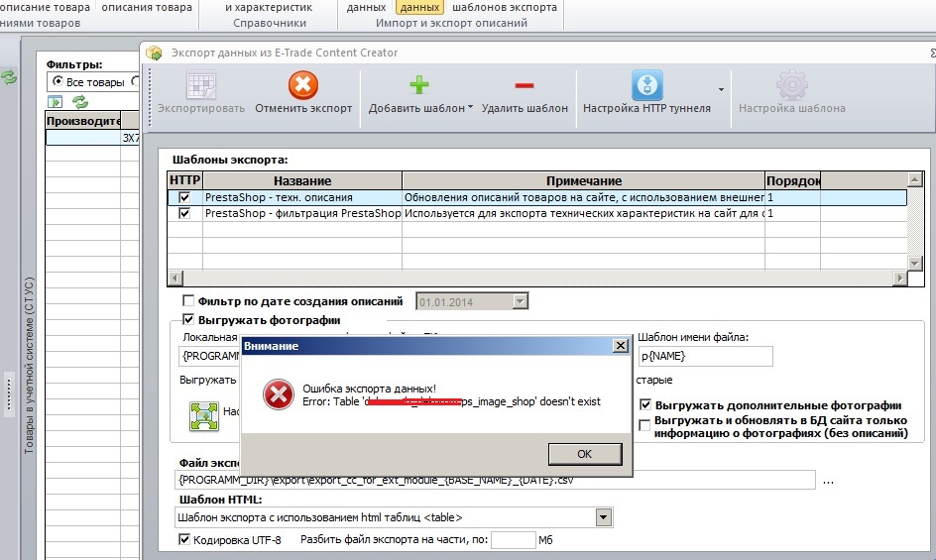Click note Обновления описаний товаров на сайте
The height and width of the screenshot is (560, 936).
point(584,197)
